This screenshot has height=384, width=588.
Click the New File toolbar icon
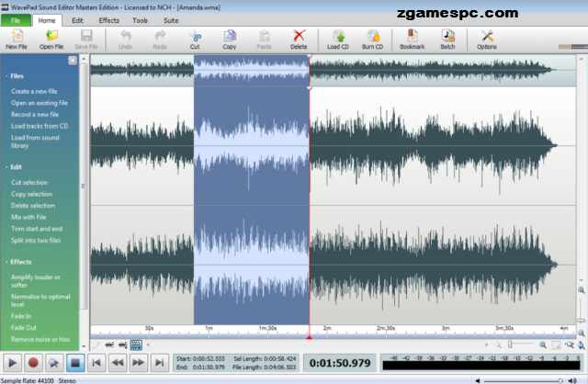pyautogui.click(x=17, y=40)
